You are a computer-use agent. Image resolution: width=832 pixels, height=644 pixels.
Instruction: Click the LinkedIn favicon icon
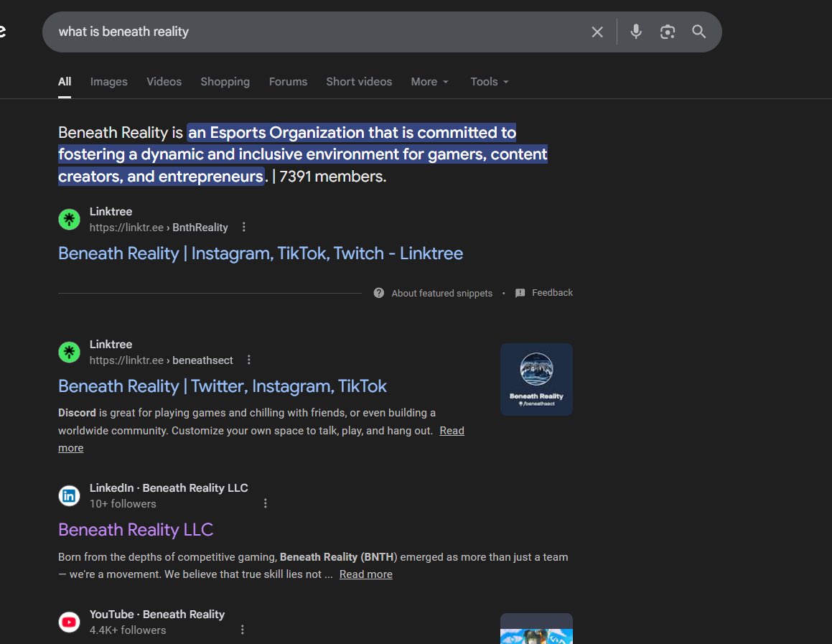[x=69, y=496]
